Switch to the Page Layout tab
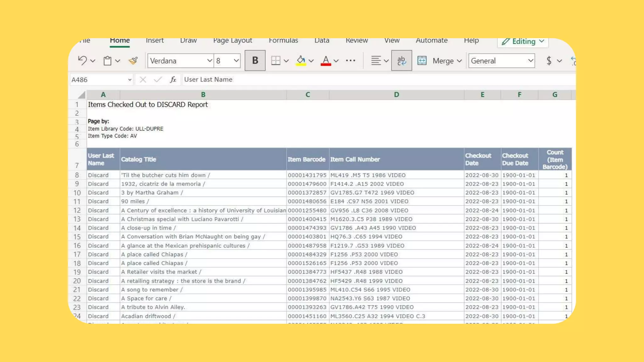644x362 pixels. pyautogui.click(x=232, y=41)
